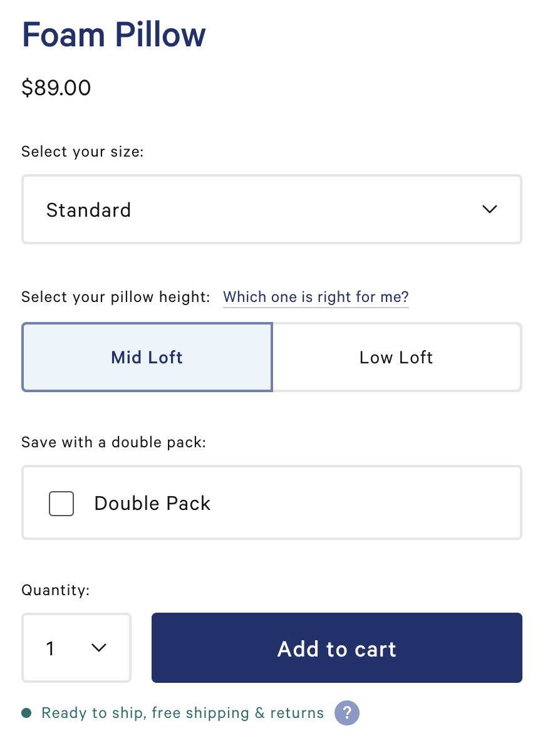
Task: Select the Low Loft pillow height
Action: tap(397, 357)
